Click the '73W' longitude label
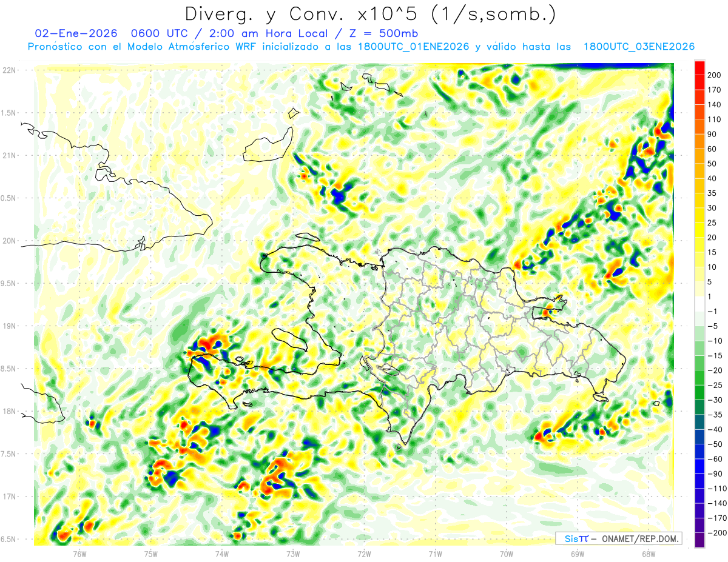728x562 pixels. click(293, 554)
